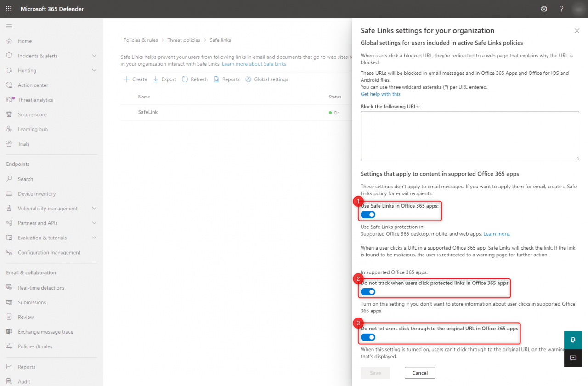The height and width of the screenshot is (386, 588).
Task: Open Defender help via the question mark
Action: coord(561,9)
